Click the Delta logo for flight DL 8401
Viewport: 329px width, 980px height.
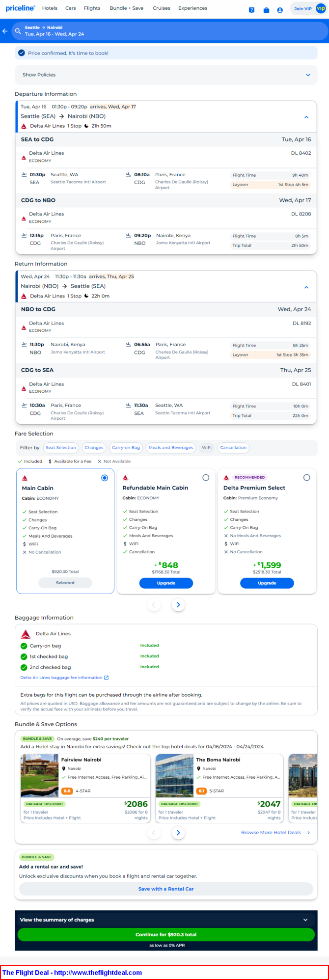(x=24, y=388)
